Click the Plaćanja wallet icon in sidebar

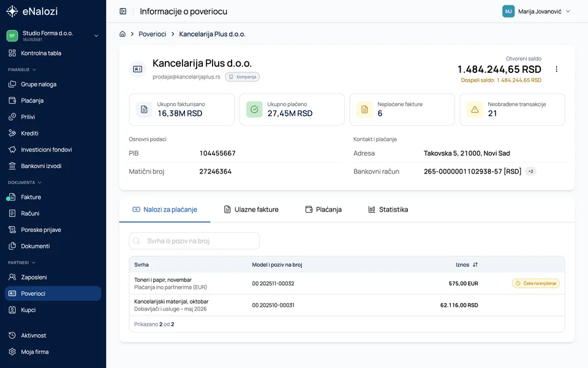click(x=12, y=100)
